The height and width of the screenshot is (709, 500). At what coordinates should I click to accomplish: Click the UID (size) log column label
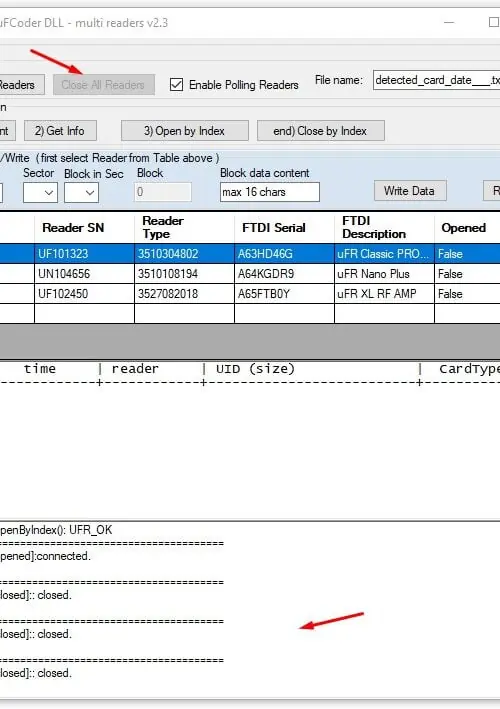(x=255, y=369)
